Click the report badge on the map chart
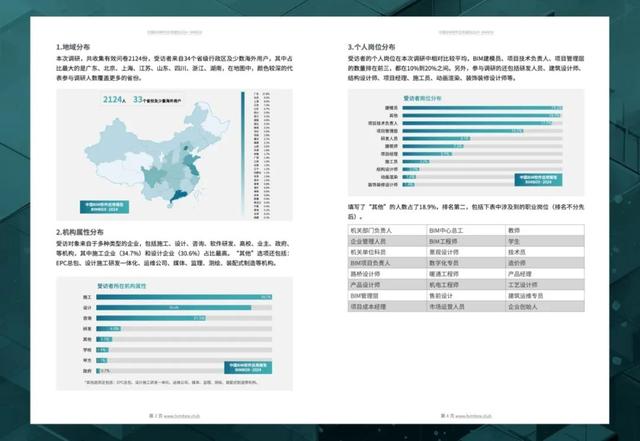 pos(104,207)
